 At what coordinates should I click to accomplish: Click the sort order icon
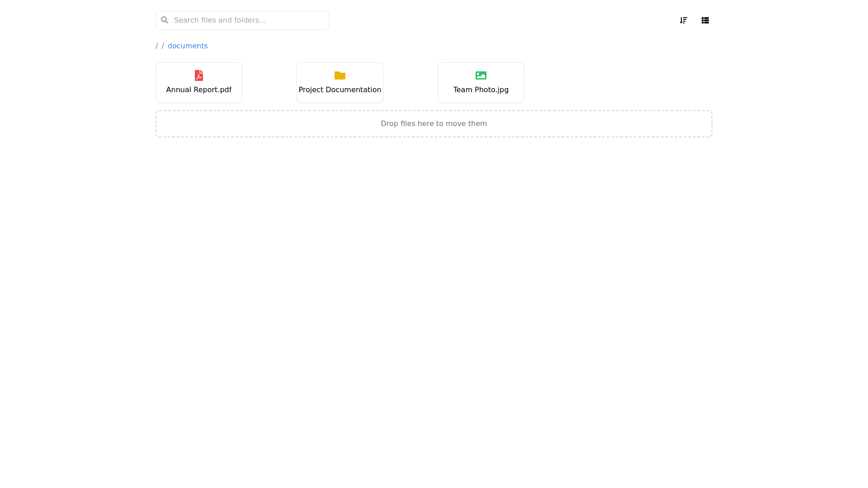[683, 20]
